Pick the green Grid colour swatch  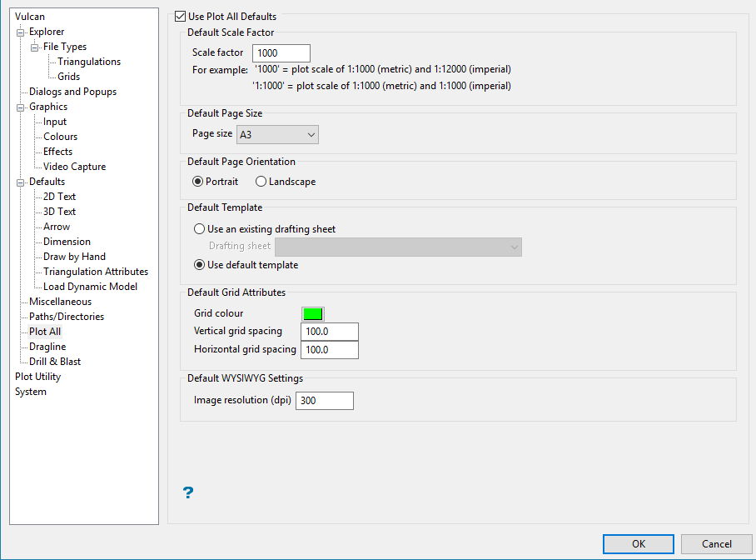[312, 314]
